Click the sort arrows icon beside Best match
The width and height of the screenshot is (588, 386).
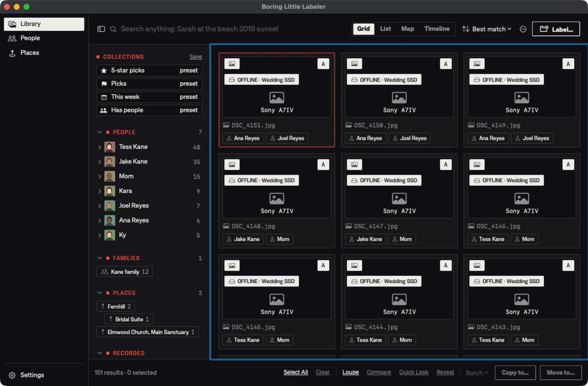(466, 29)
